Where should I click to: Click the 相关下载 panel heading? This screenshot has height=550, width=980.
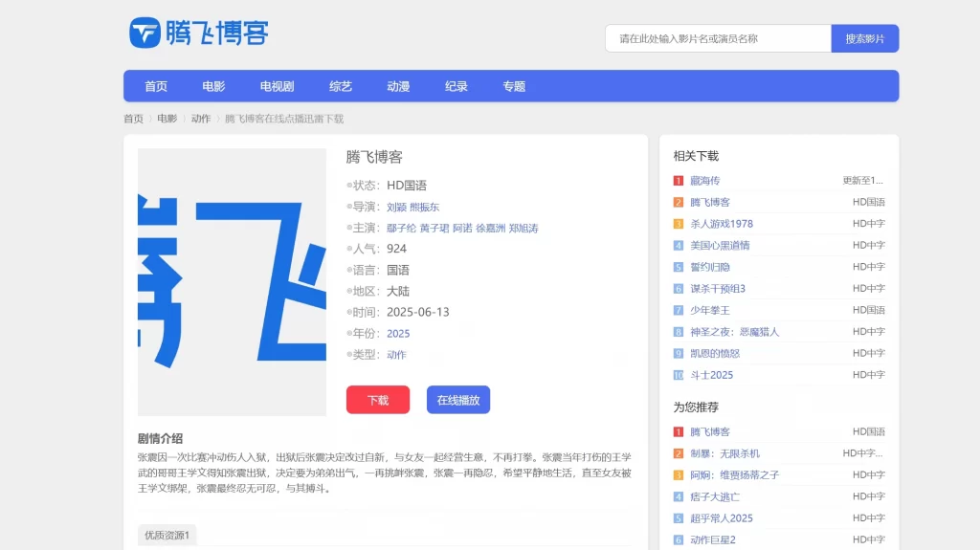pos(696,156)
